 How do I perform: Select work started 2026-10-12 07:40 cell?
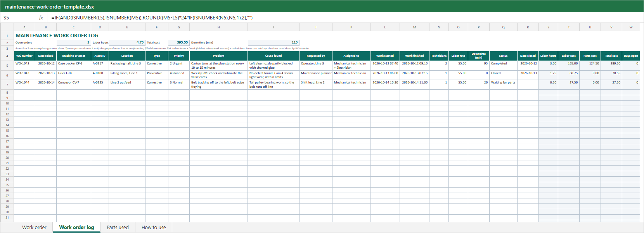tap(385, 66)
